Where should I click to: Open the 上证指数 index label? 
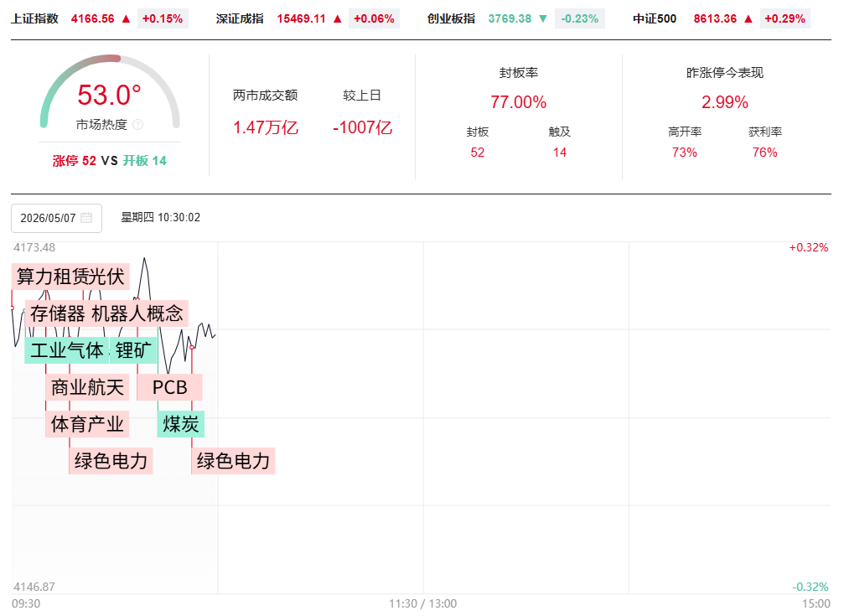tap(34, 18)
